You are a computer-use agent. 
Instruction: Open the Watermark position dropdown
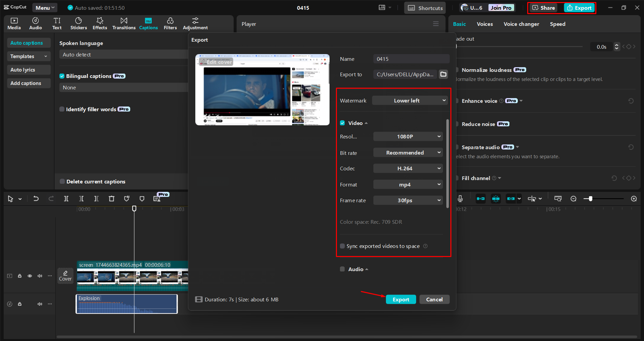pos(409,100)
